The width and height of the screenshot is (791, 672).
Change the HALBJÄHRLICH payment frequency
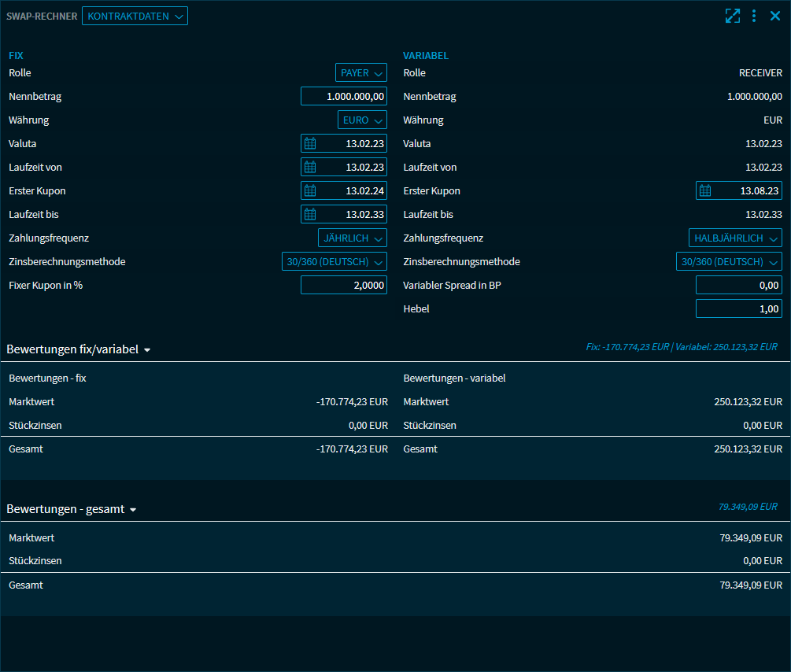(734, 238)
